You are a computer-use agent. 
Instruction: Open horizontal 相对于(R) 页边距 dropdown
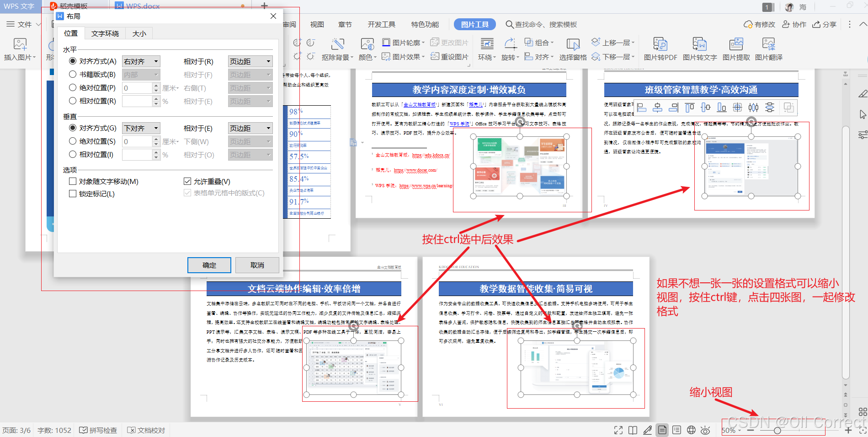click(x=250, y=61)
